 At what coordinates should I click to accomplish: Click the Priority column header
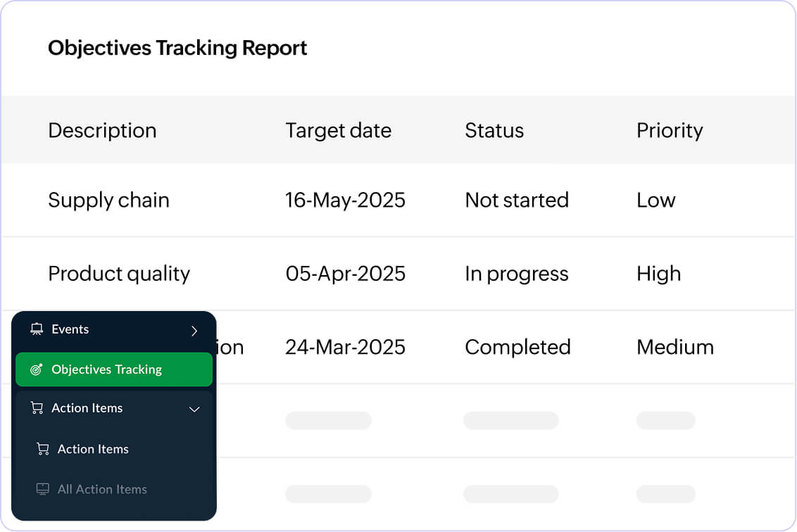pos(670,130)
